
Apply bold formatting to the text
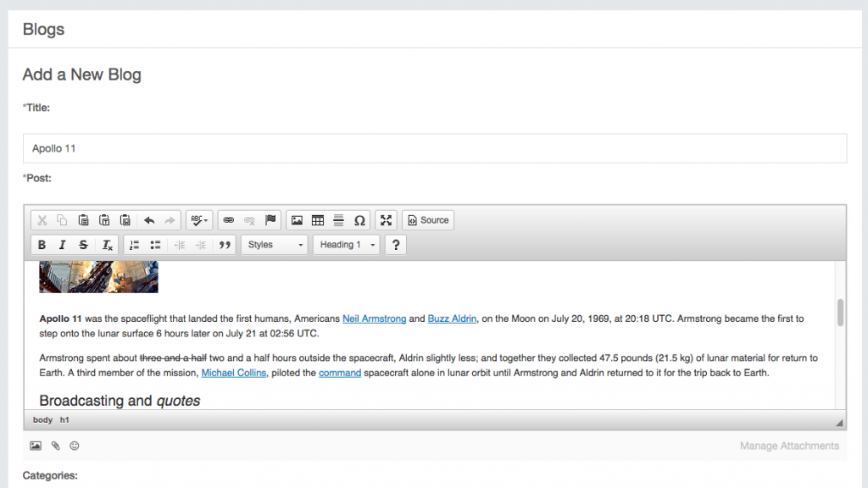[42, 244]
